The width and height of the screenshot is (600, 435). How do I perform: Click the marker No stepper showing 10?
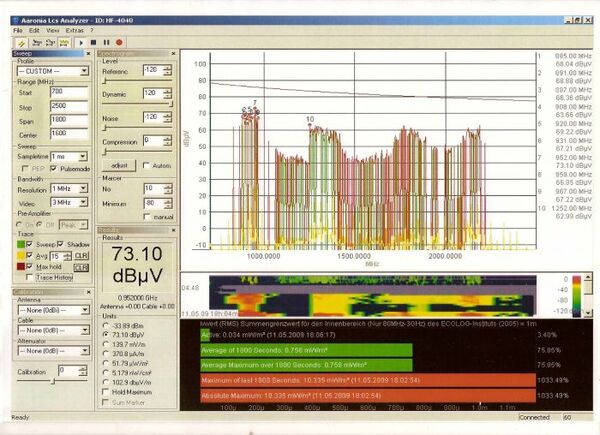[168, 188]
